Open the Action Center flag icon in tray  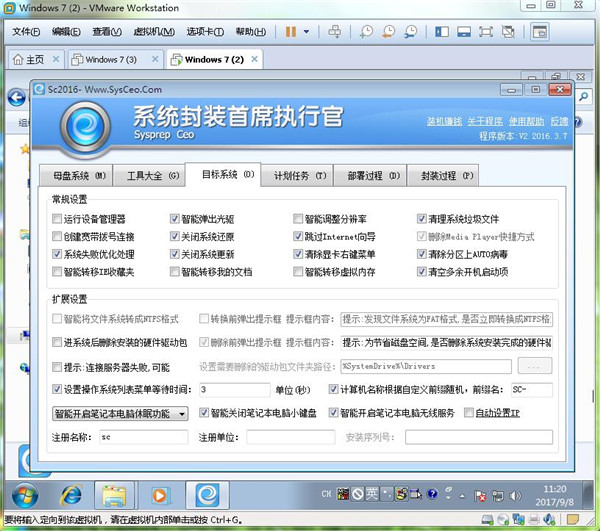[x=480, y=496]
